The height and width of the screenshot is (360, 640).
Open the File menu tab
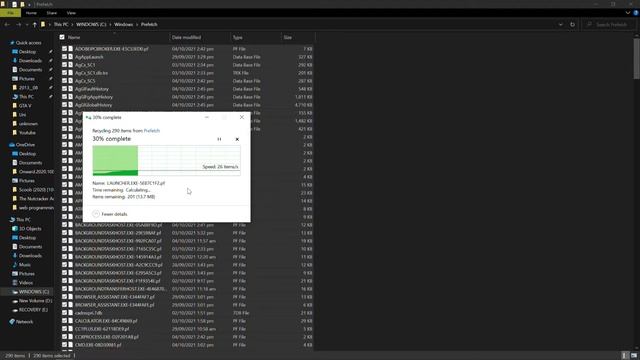[x=10, y=13]
